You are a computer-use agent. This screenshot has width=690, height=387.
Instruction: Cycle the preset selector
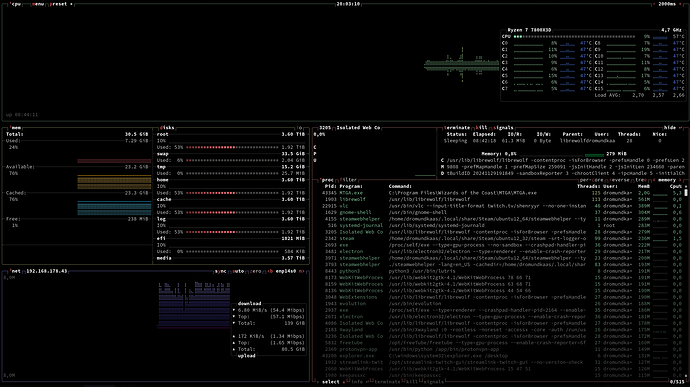(x=60, y=4)
